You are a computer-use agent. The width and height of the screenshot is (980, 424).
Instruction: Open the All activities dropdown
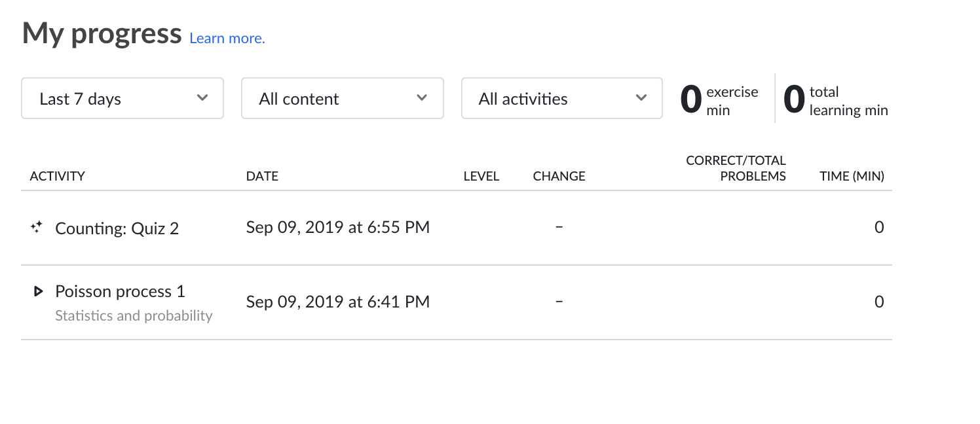562,99
